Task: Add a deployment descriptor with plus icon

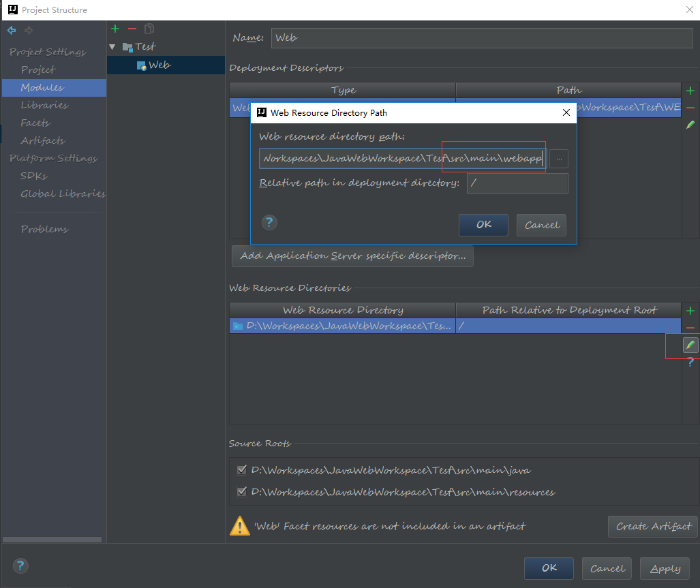Action: 690,91
